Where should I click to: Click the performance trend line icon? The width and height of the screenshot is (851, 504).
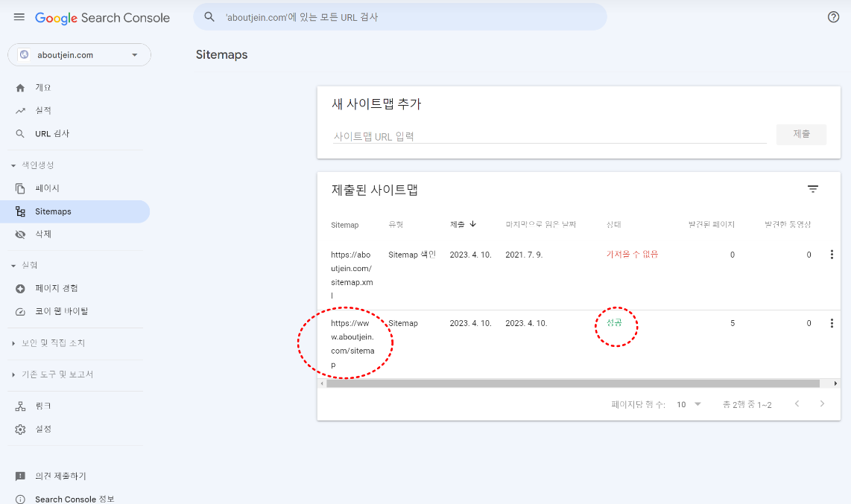point(20,111)
